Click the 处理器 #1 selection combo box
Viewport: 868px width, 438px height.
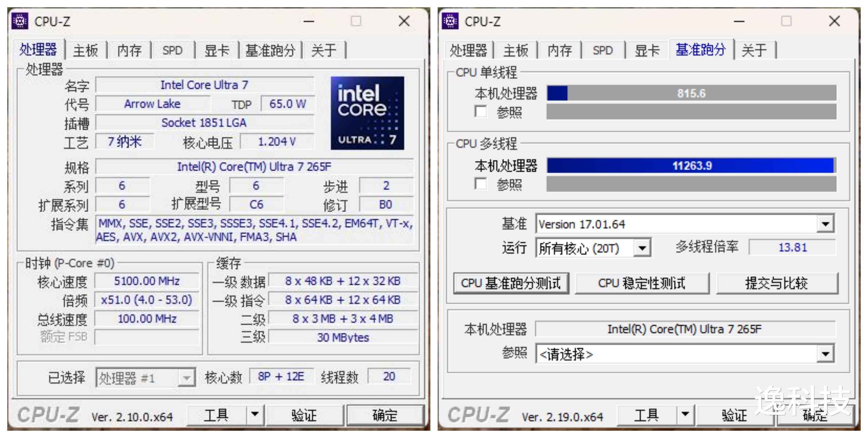pyautogui.click(x=145, y=378)
